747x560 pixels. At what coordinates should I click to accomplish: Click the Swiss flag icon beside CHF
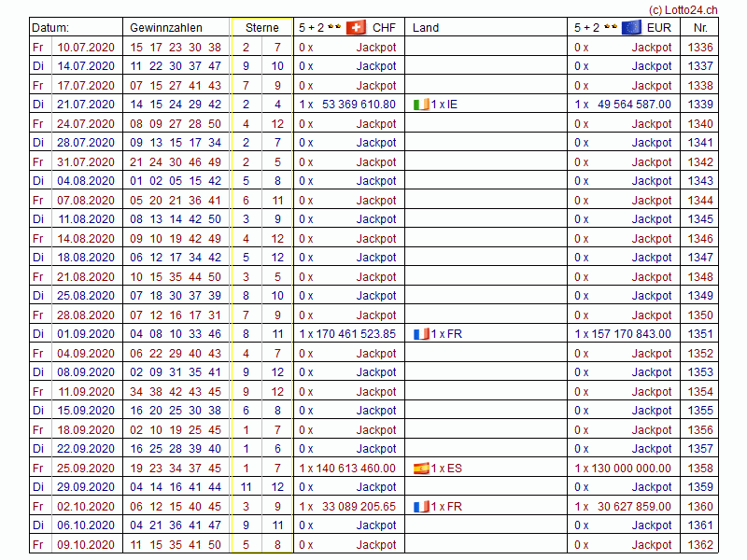tap(356, 27)
